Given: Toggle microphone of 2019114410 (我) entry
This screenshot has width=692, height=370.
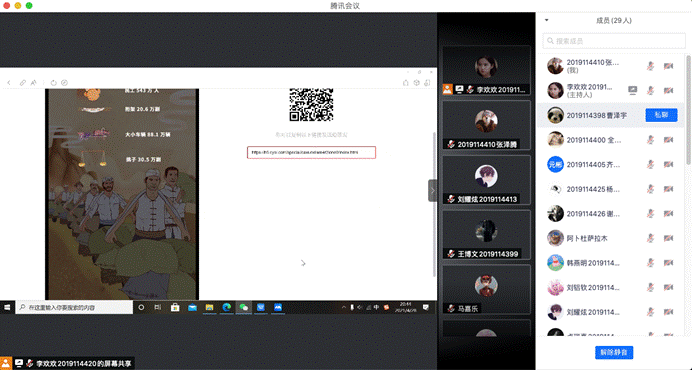Looking at the screenshot, I should (x=650, y=66).
